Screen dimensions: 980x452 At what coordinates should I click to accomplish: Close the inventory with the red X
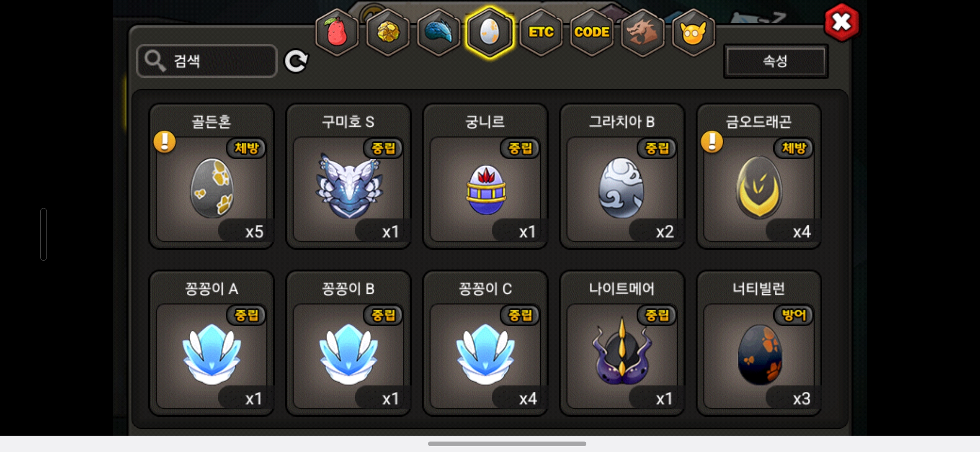(x=841, y=22)
